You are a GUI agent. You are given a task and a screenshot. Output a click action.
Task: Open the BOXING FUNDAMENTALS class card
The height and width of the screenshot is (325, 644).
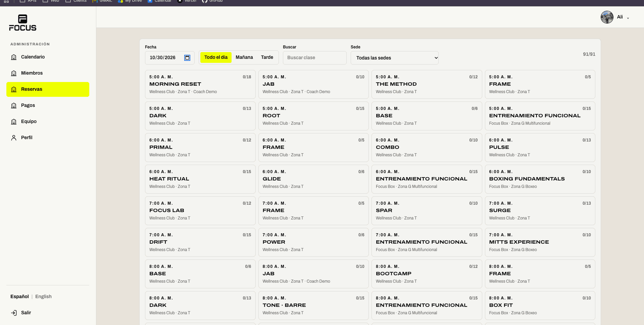point(540,179)
